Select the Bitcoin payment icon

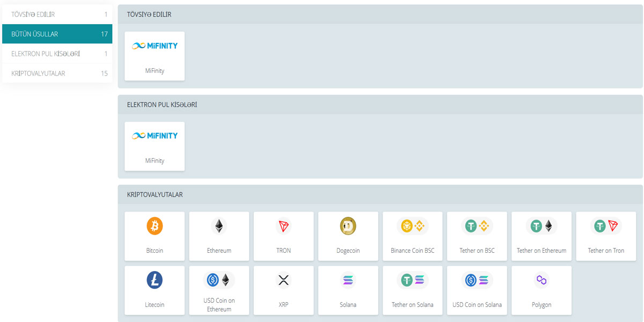click(x=155, y=227)
